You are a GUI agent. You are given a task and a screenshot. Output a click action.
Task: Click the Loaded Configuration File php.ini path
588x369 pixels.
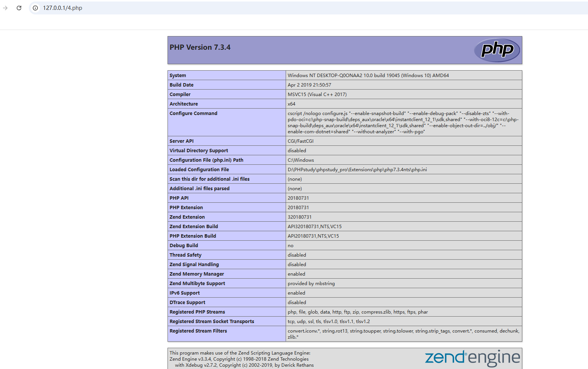tap(357, 170)
